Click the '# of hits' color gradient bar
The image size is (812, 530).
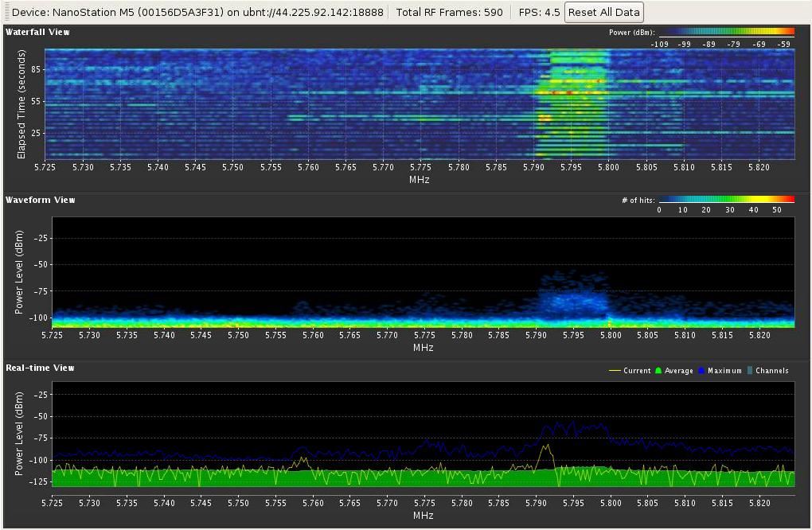pyautogui.click(x=726, y=200)
